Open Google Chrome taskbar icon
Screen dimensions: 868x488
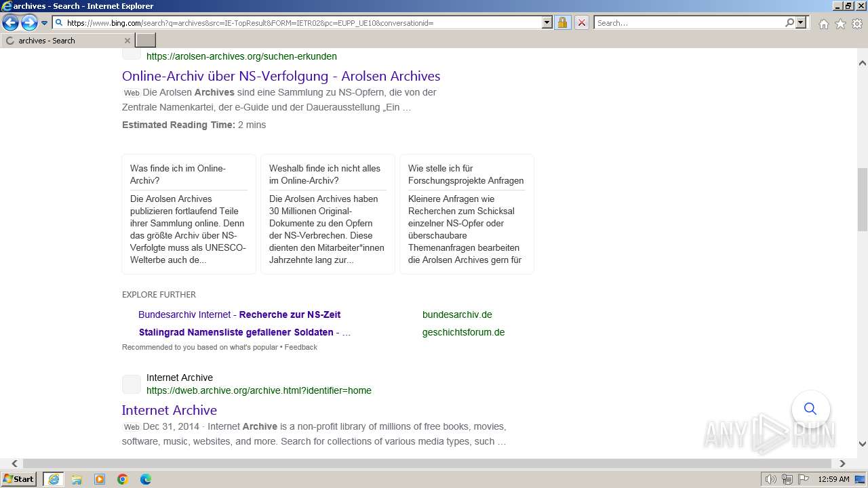[123, 479]
